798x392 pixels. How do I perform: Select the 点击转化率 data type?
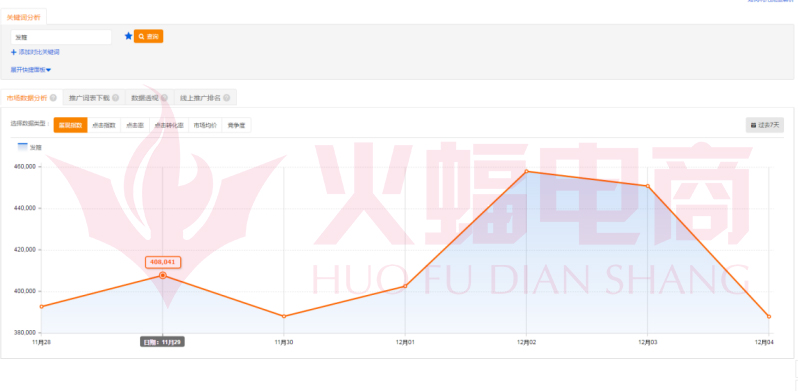click(x=169, y=125)
